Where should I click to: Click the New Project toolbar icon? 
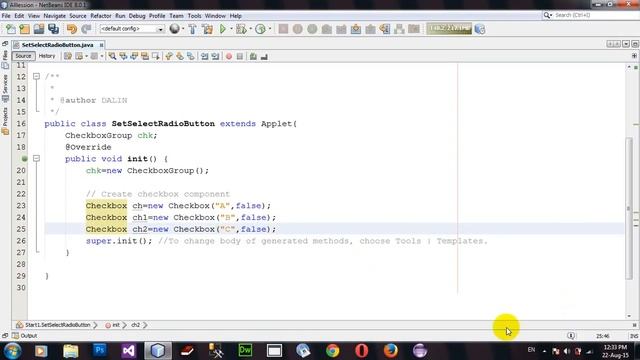click(x=24, y=29)
